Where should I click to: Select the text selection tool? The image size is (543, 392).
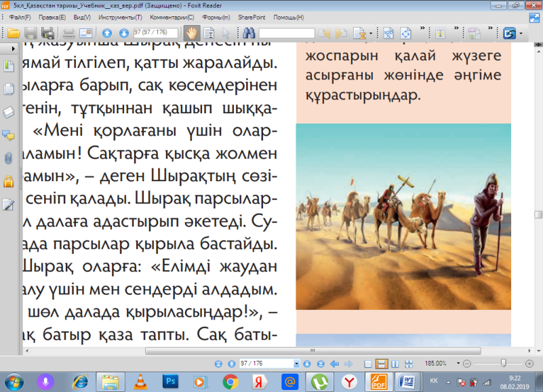coord(209,33)
